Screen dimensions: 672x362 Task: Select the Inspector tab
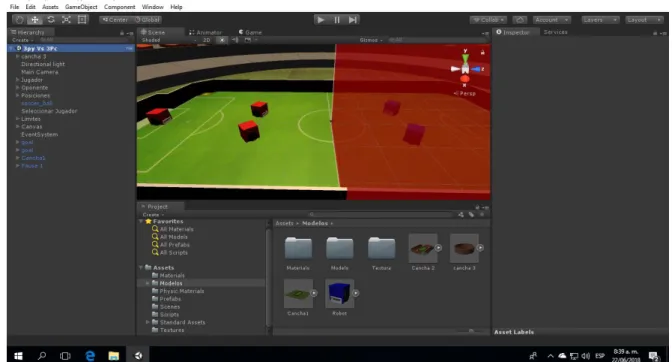coord(513,32)
